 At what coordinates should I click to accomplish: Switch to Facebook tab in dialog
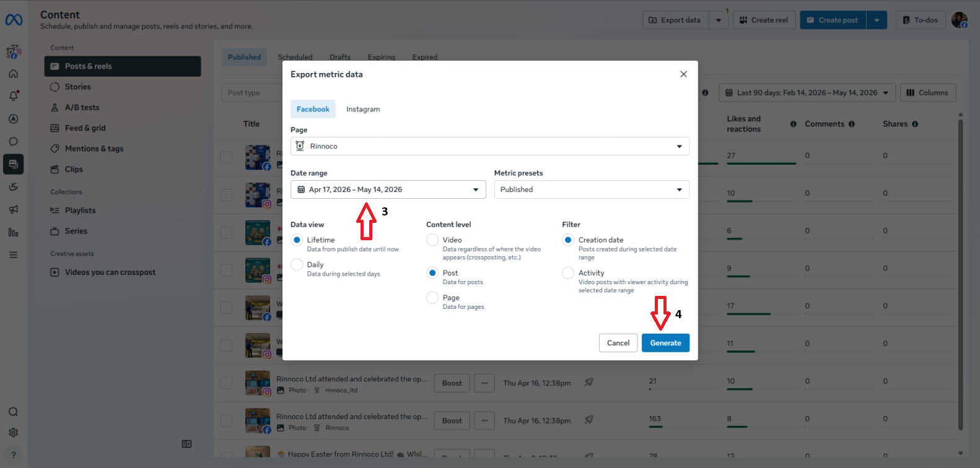pos(313,109)
